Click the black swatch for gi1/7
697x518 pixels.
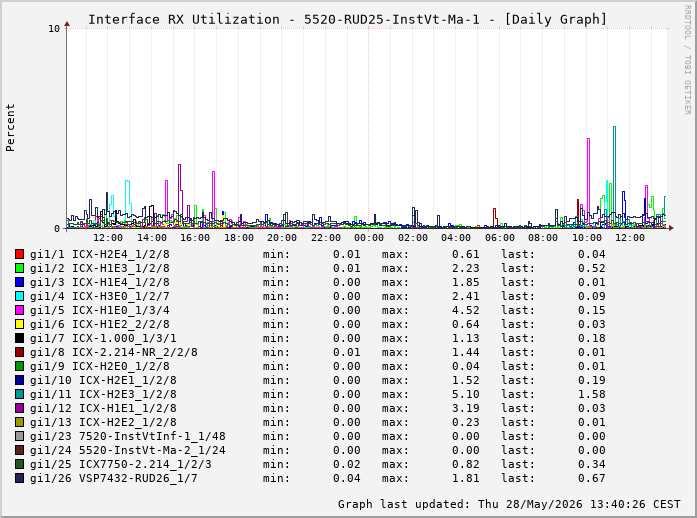point(19,338)
